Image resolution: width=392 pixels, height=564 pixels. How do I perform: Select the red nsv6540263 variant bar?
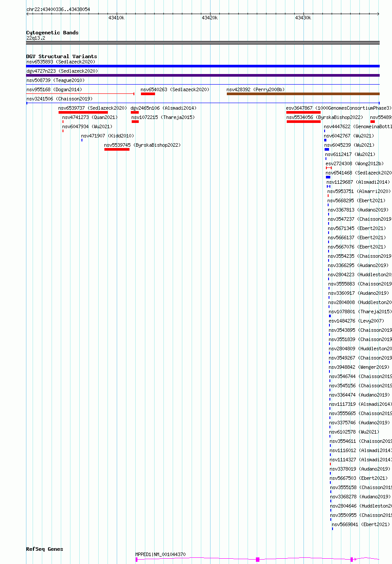[x=148, y=94]
